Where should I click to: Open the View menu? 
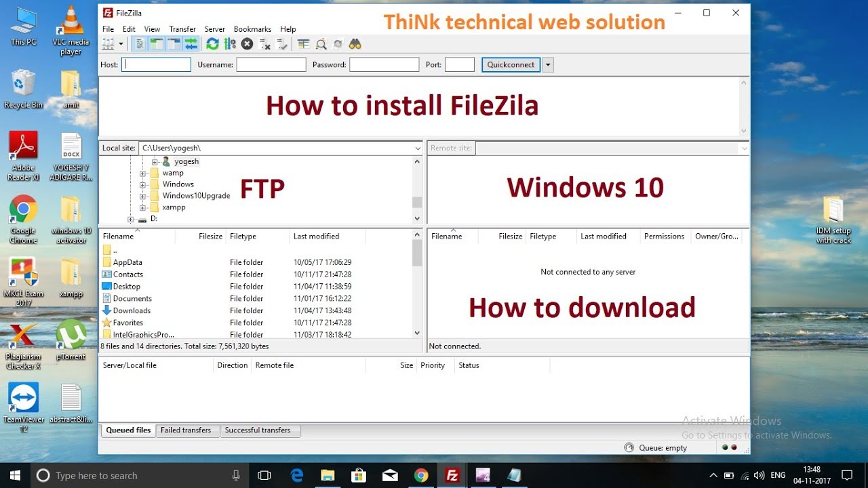[152, 29]
